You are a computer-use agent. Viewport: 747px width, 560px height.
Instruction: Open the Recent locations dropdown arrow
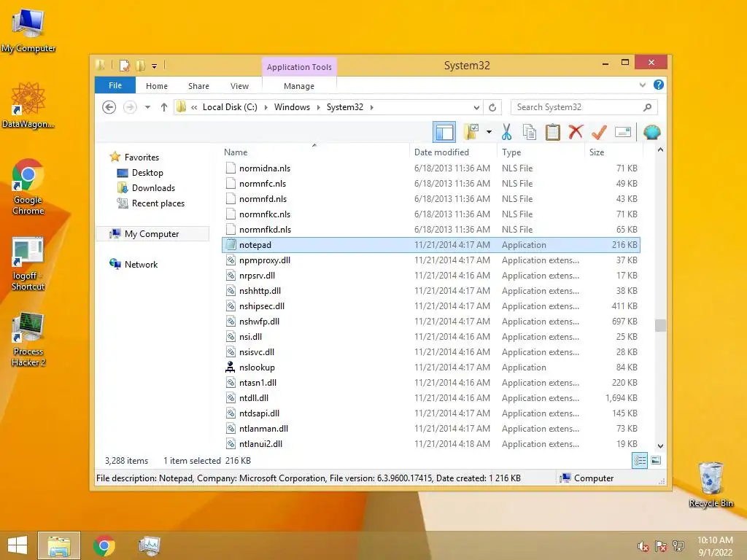(147, 107)
